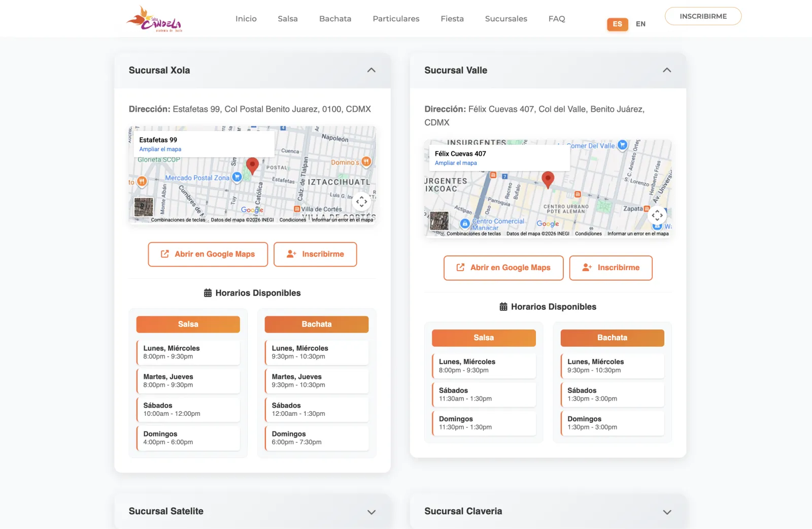Screen dimensions: 812x529
Task: Click calendar icon beside Valle Horarios Disponibles
Action: point(503,307)
